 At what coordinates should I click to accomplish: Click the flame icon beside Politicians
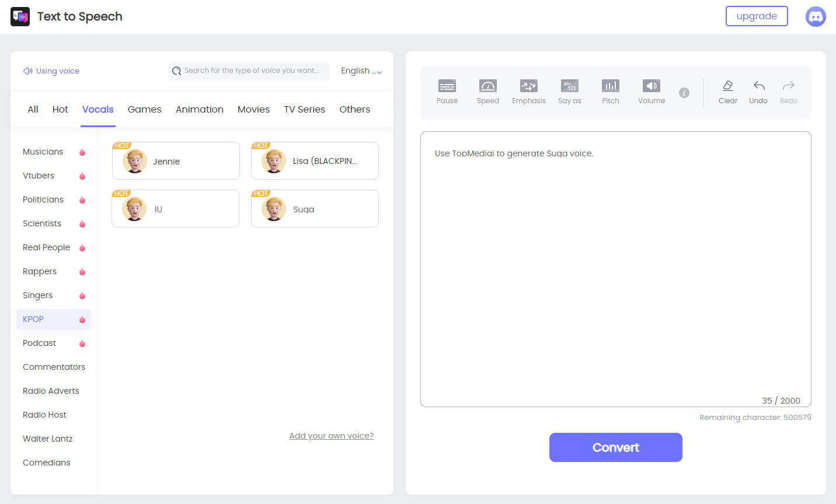point(82,200)
